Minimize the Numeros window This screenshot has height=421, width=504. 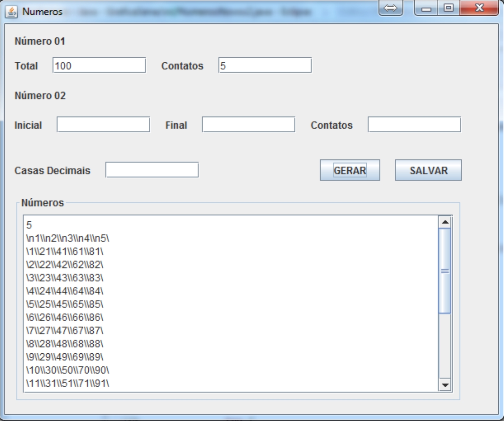426,8
